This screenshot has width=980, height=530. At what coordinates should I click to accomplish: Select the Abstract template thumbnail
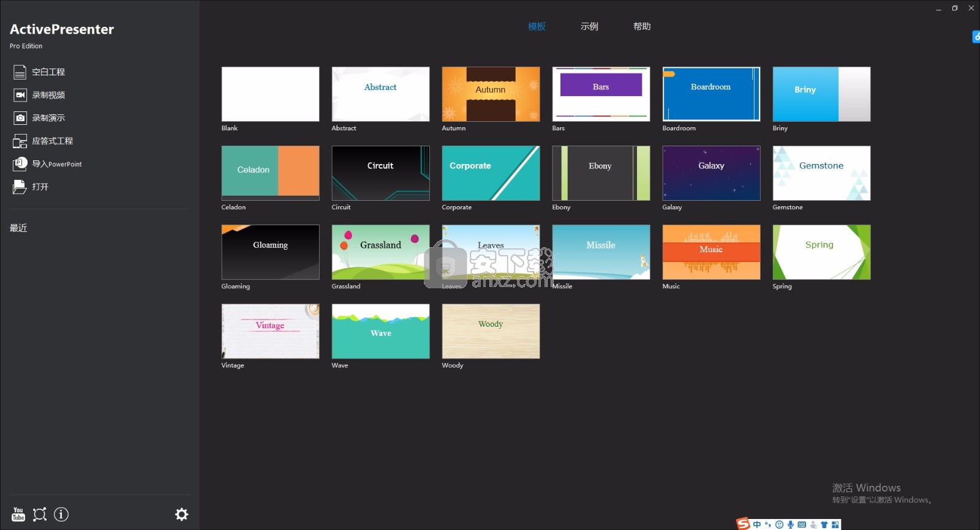(x=380, y=94)
